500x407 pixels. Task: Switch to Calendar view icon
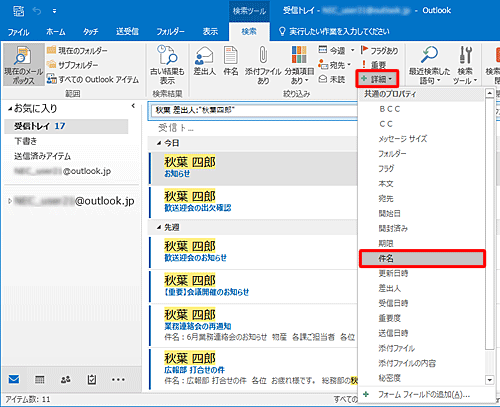tap(39, 379)
